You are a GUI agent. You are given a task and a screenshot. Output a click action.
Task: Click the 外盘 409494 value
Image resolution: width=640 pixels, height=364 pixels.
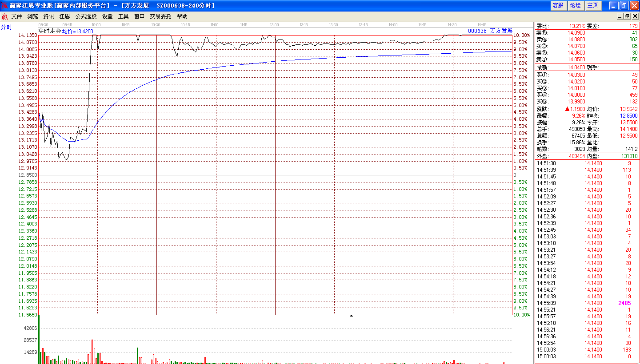(x=577, y=156)
